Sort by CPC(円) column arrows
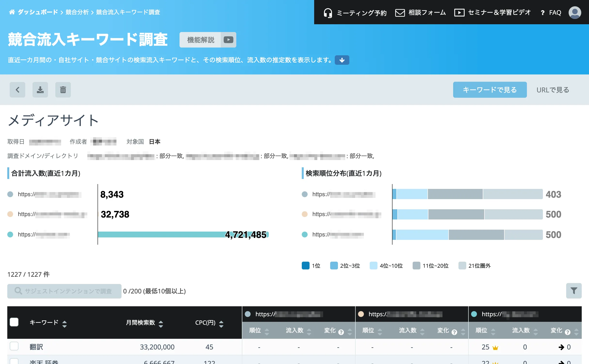 (221, 324)
